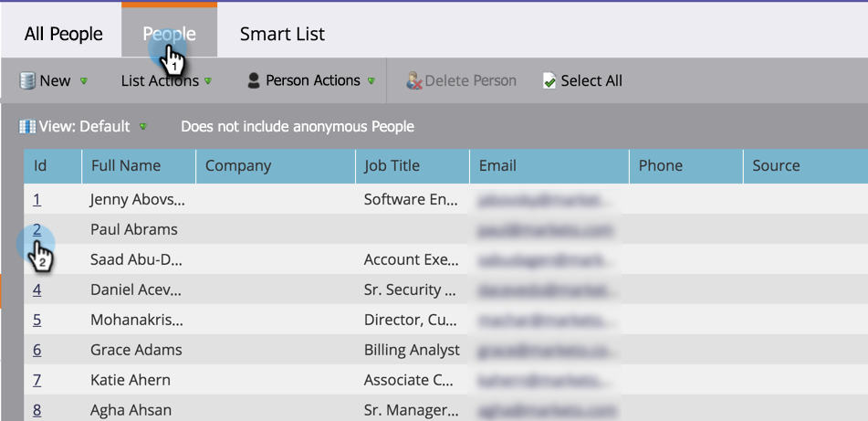Open person record ID 1

(37, 199)
